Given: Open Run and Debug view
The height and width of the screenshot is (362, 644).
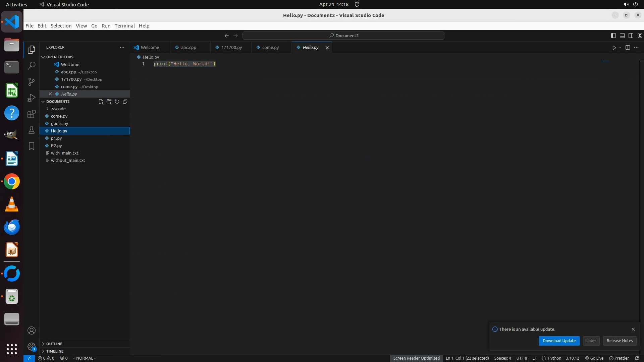Looking at the screenshot, I should pyautogui.click(x=32, y=98).
